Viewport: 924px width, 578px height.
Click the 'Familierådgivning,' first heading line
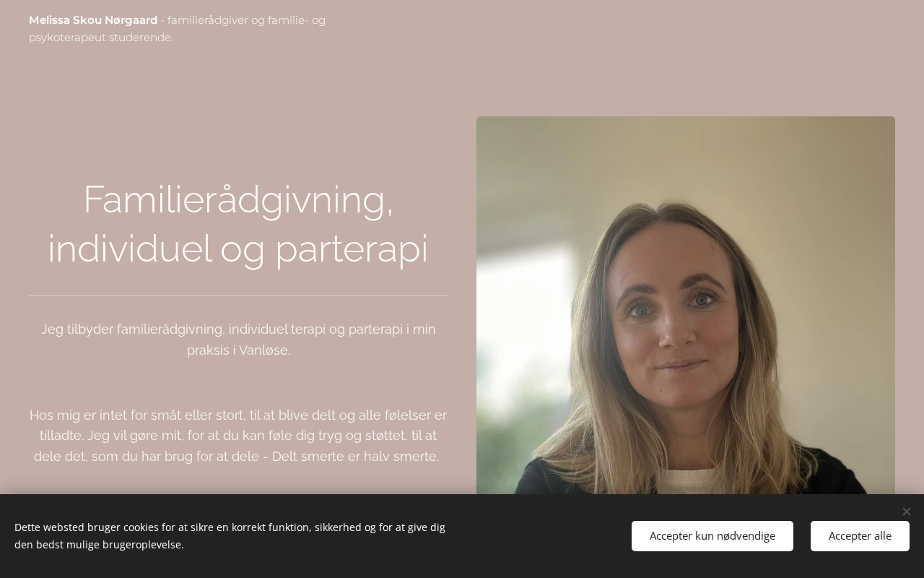tap(238, 199)
